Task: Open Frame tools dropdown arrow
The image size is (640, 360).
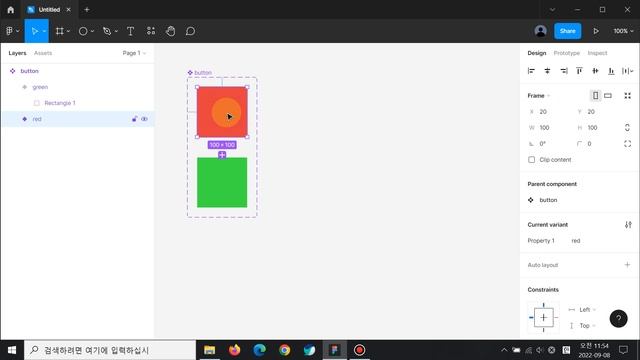Action: [68, 31]
